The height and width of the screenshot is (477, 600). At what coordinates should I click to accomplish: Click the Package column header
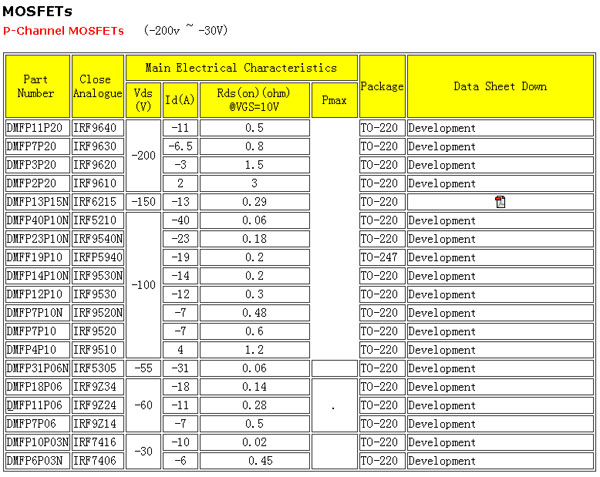pos(382,86)
